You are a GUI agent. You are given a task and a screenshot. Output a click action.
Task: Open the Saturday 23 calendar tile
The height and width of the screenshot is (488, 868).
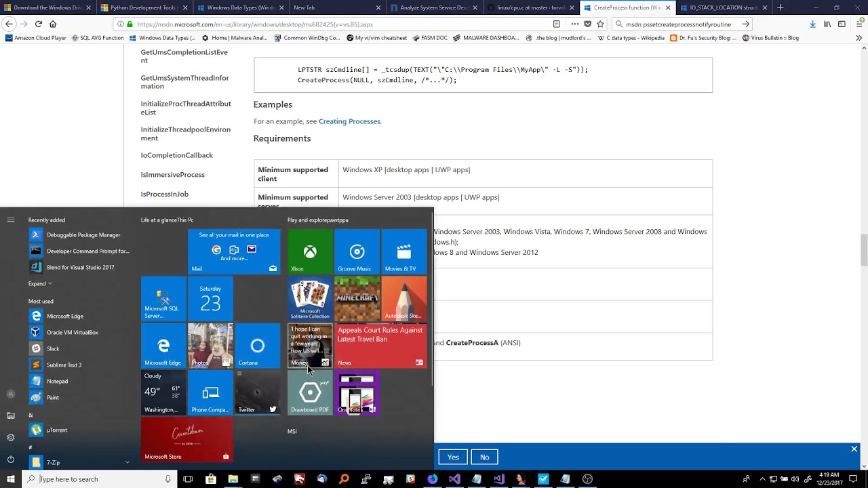coord(210,298)
